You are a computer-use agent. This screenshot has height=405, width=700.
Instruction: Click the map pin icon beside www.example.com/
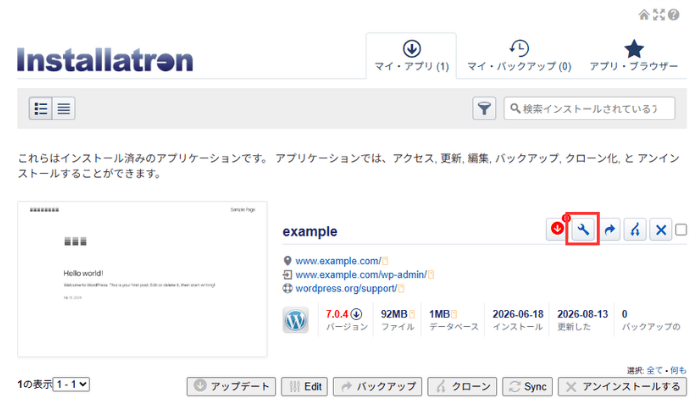[288, 261]
